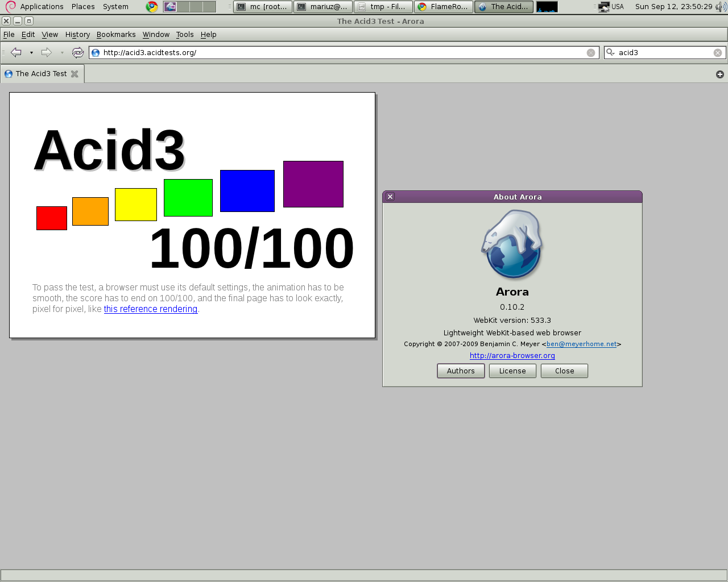Switch to 'tmp - Fil...' taskbar window
The height and width of the screenshot is (582, 728).
point(383,7)
